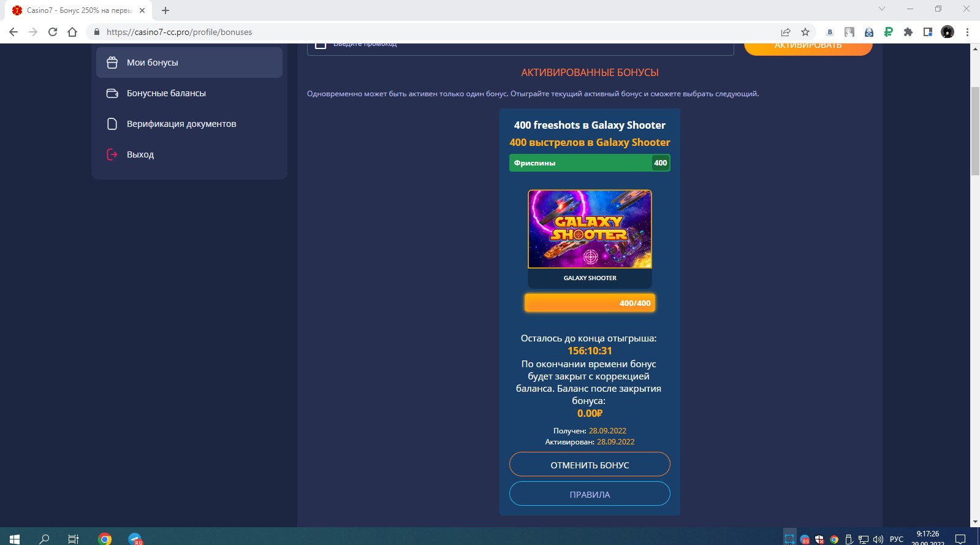The image size is (980, 545).
Task: Toggle the browser side panel icon
Action: (x=928, y=32)
